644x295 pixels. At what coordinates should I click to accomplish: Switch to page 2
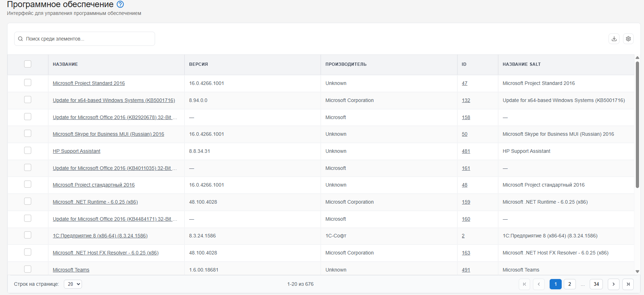click(x=570, y=284)
